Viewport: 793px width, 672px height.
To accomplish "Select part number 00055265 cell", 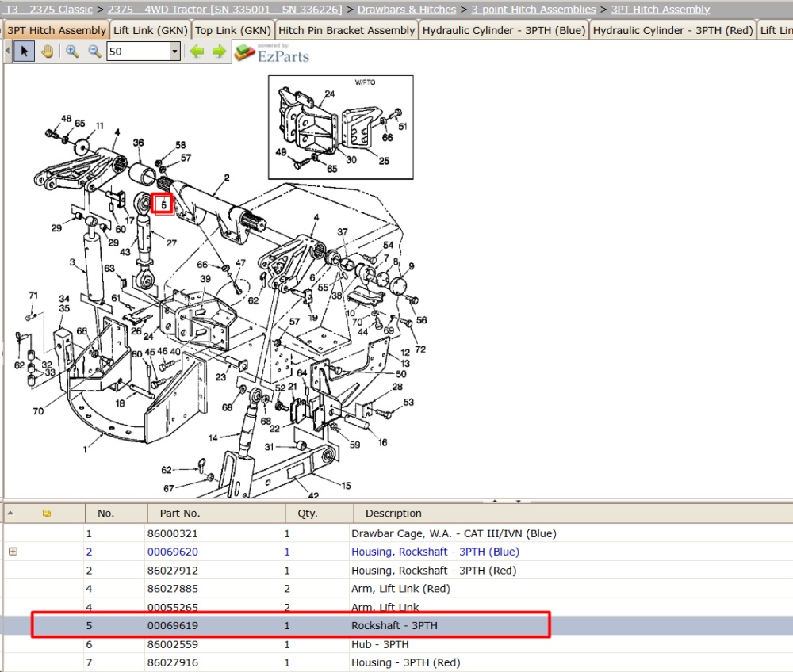I will pos(172,607).
